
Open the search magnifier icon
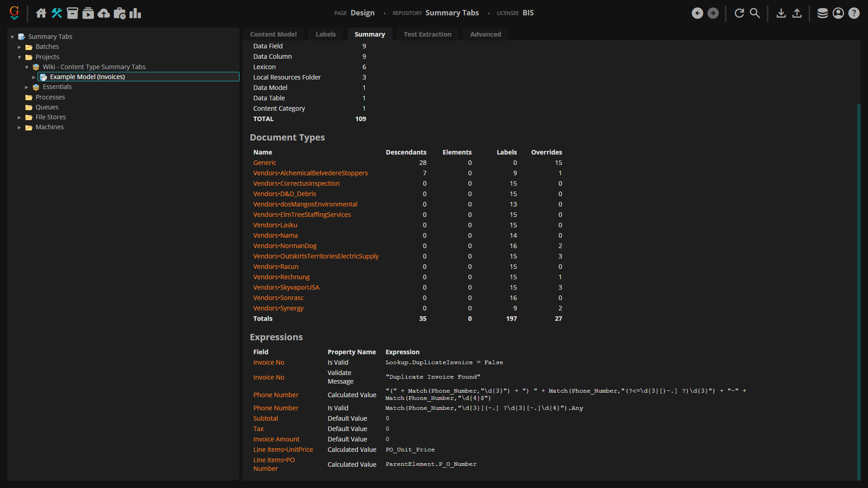point(755,13)
